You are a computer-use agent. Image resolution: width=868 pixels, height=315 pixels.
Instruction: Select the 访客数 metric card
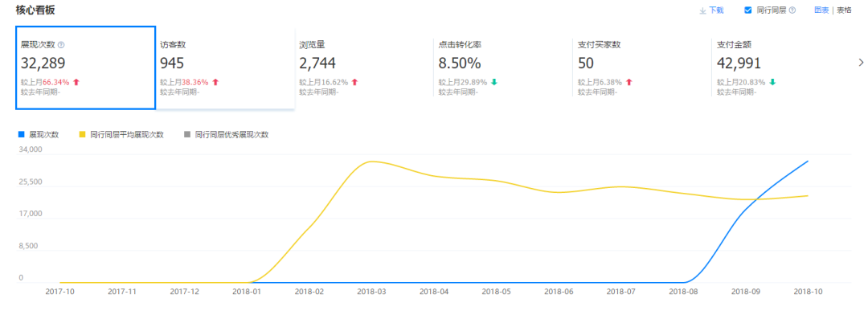(225, 67)
